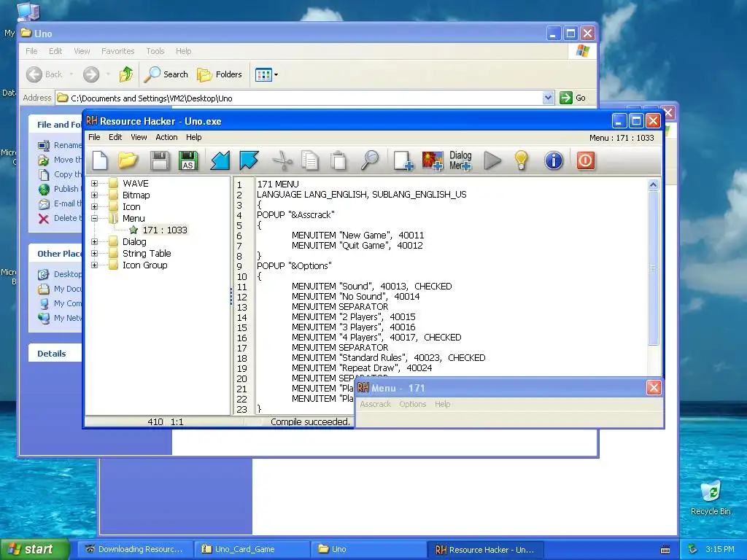Click the Copy pages icon

(310, 160)
